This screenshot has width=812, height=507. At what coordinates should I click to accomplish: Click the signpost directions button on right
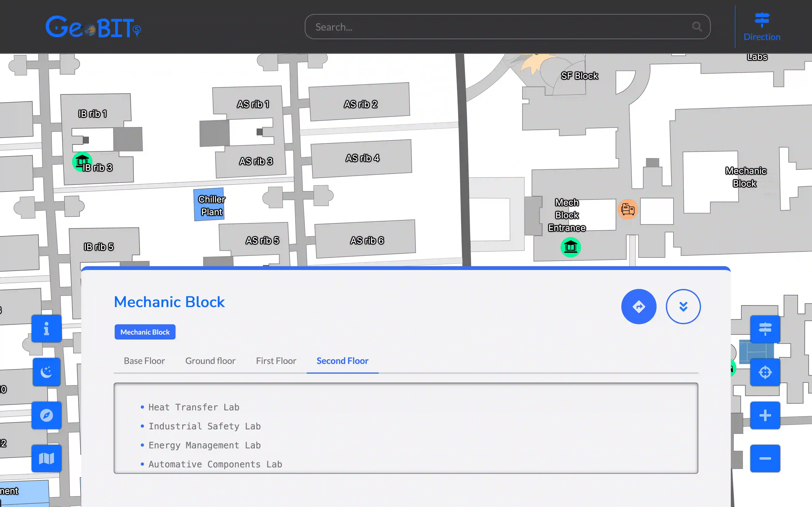coord(765,329)
